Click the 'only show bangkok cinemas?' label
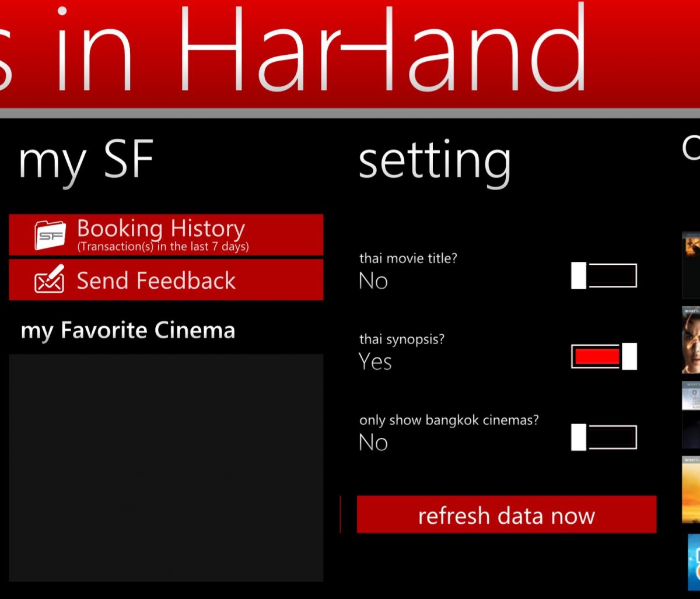This screenshot has width=700, height=599. (449, 420)
